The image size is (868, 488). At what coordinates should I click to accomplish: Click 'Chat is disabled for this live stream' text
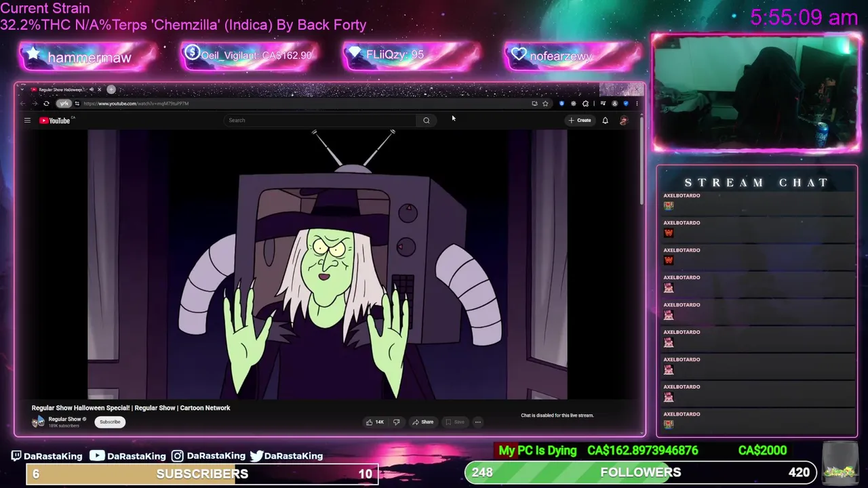click(557, 415)
